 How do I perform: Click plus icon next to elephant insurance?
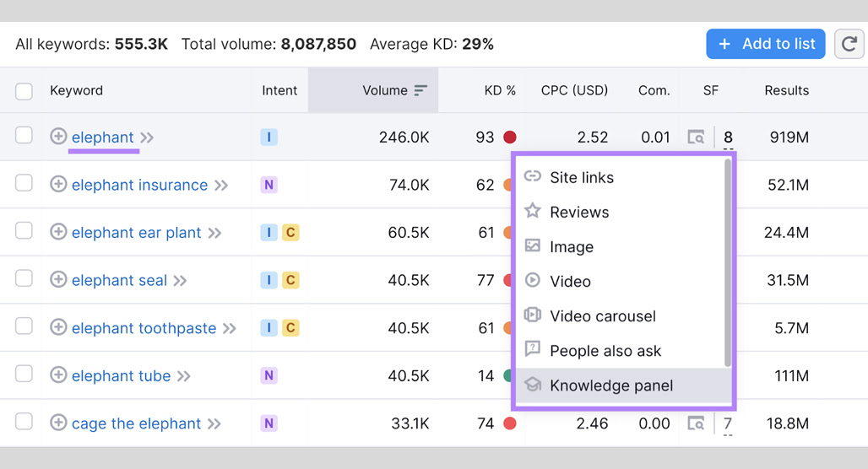coord(58,184)
